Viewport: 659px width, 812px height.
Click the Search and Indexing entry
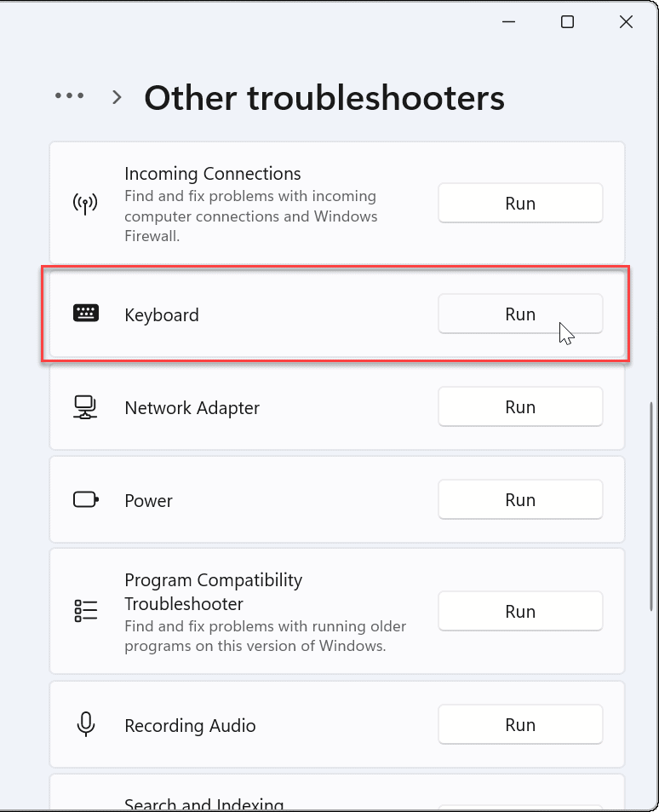tap(203, 804)
